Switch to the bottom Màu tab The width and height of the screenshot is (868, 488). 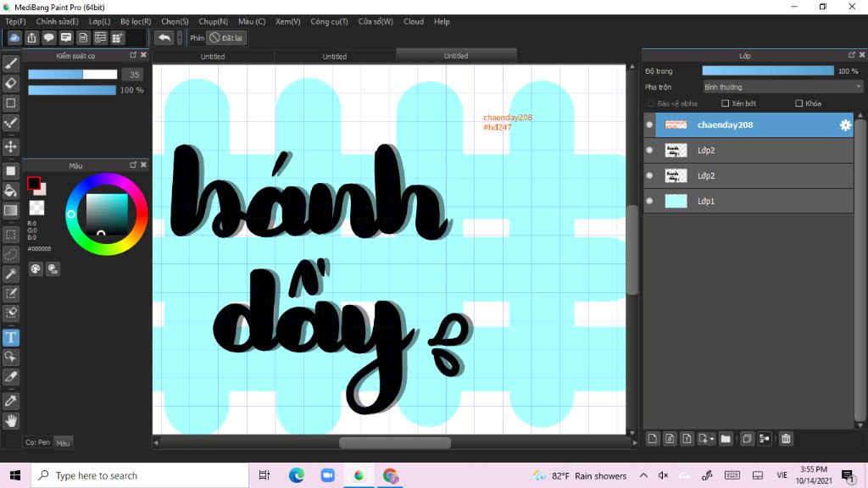tap(63, 442)
